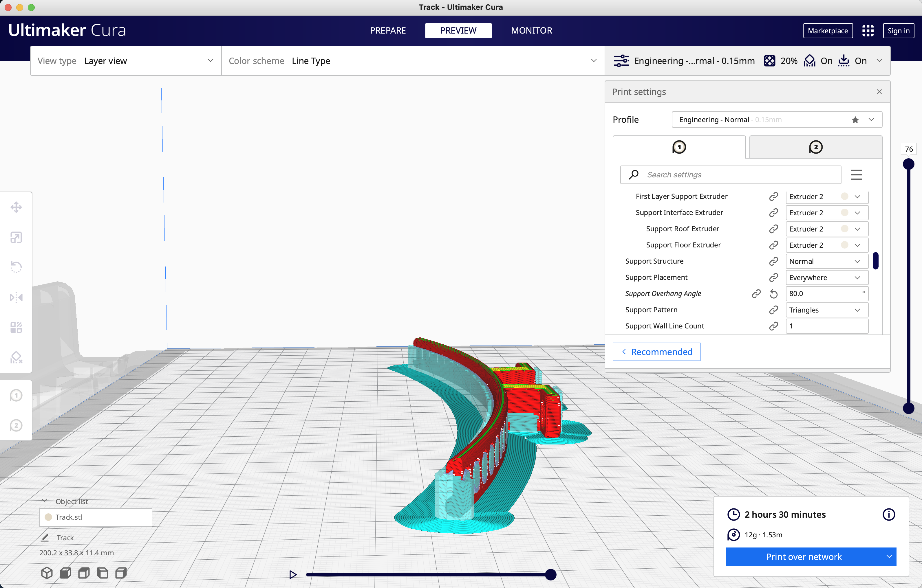Click Print over network
The image size is (922, 588).
804,557
